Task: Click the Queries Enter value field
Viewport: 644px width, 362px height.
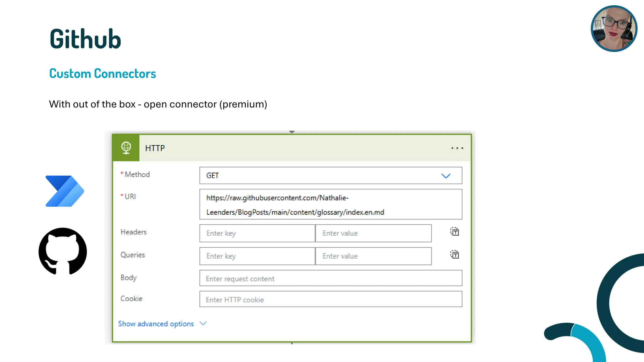Action: (x=374, y=256)
